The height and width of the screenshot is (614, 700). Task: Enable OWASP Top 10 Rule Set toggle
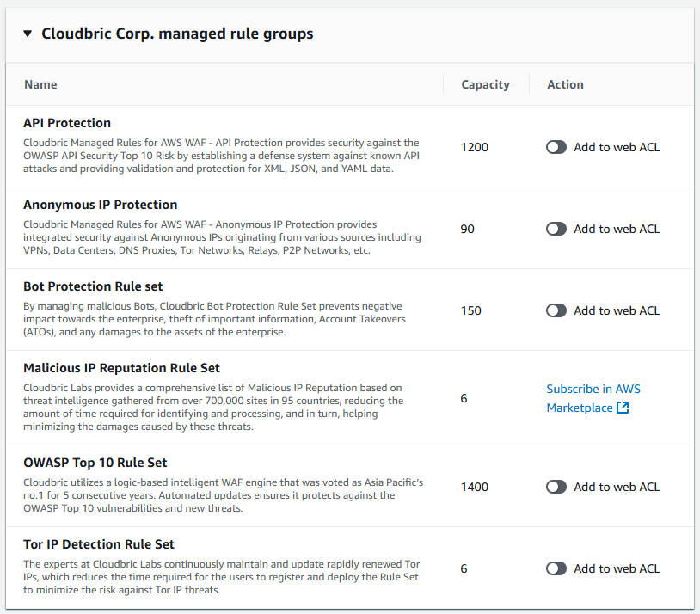tap(556, 487)
